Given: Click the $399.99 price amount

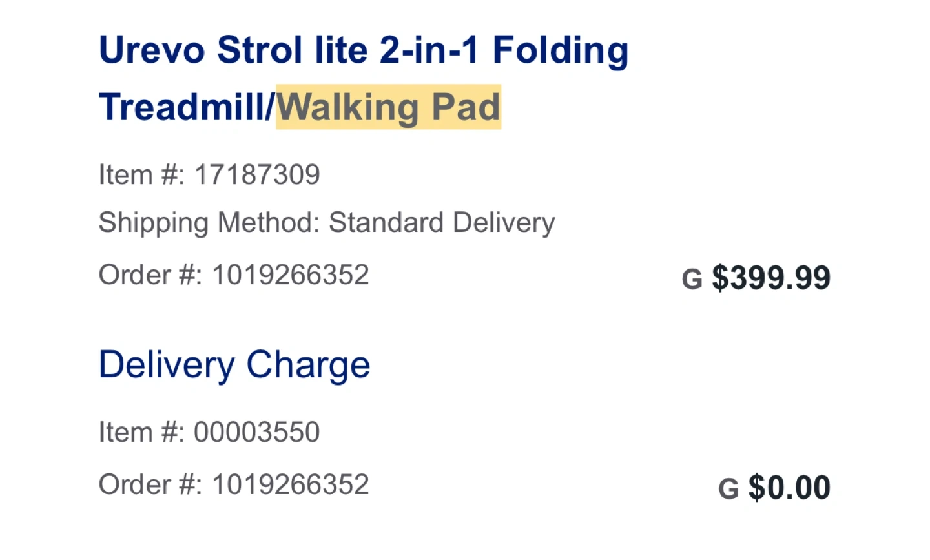Looking at the screenshot, I should (x=771, y=278).
